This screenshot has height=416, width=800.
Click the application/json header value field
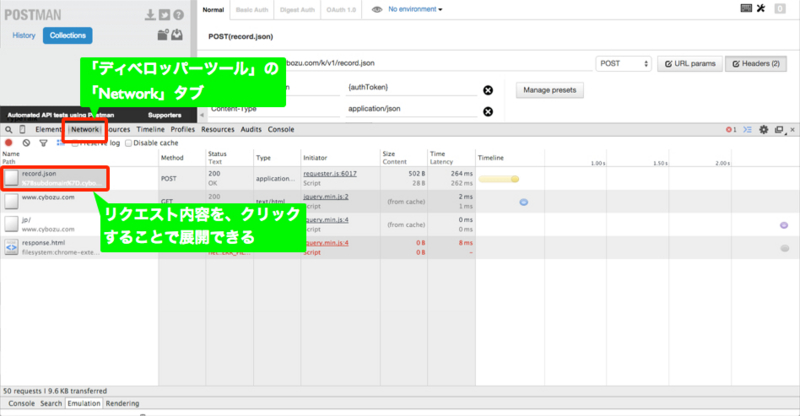point(411,109)
